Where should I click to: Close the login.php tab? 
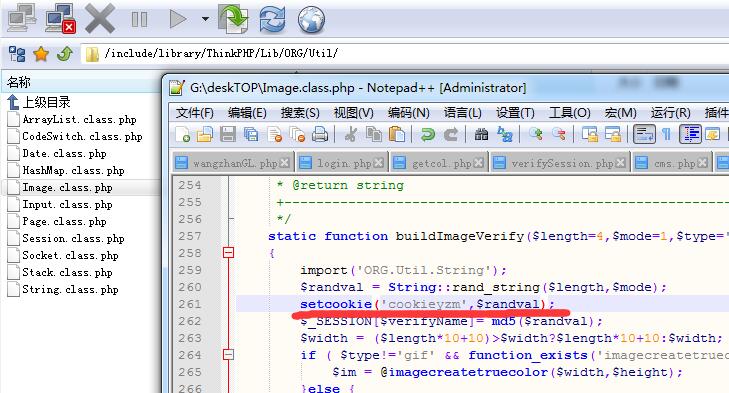tap(379, 163)
